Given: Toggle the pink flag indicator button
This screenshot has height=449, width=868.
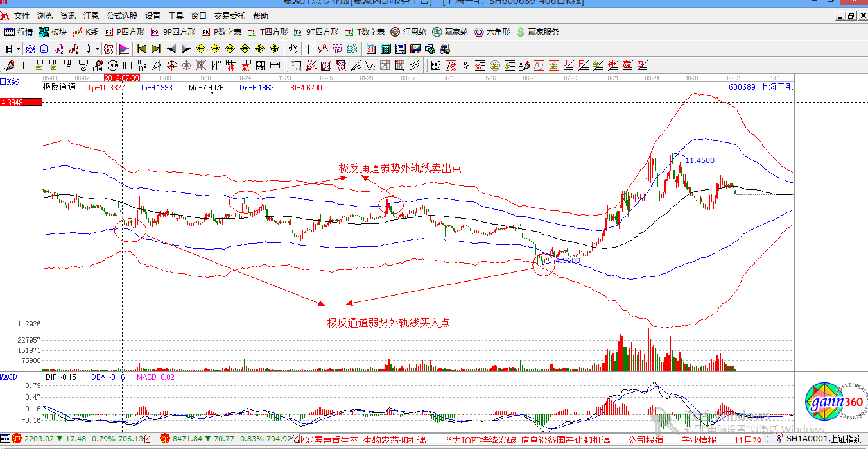Looking at the screenshot, I should (x=124, y=49).
